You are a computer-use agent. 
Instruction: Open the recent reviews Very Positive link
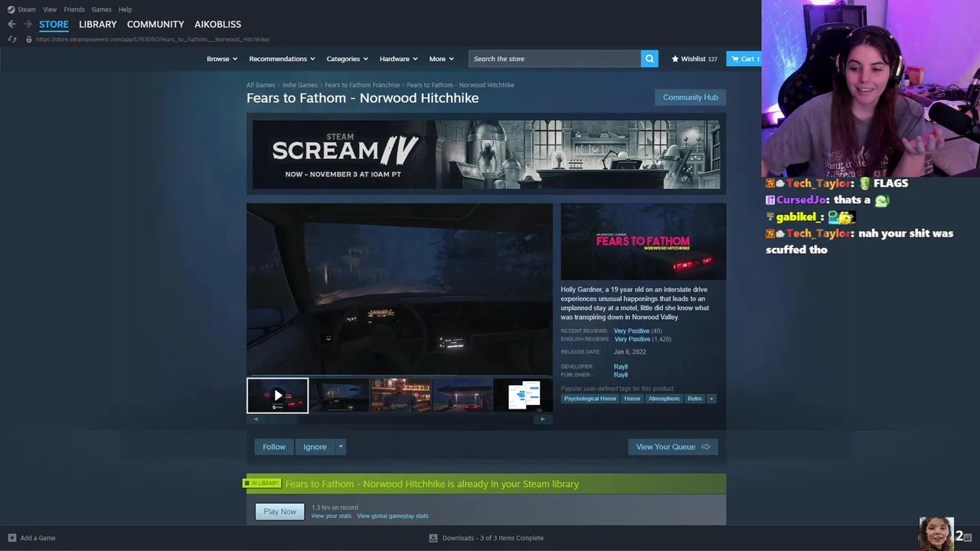(632, 331)
